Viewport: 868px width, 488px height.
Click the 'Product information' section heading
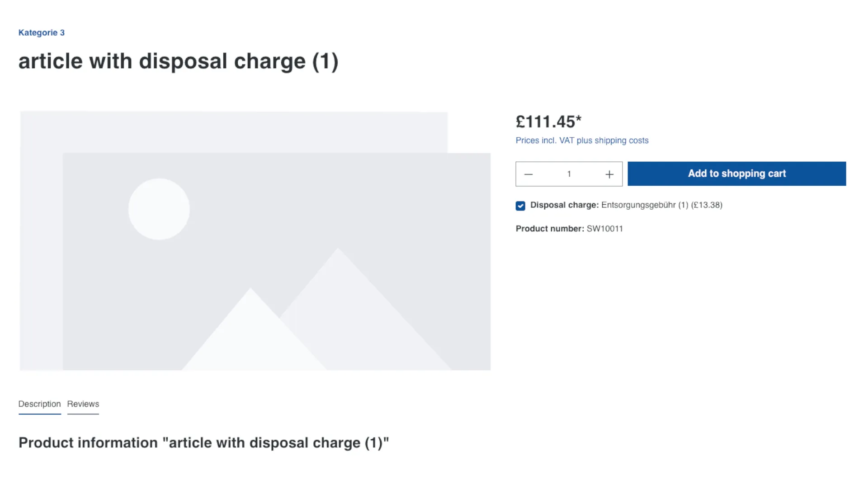(203, 443)
